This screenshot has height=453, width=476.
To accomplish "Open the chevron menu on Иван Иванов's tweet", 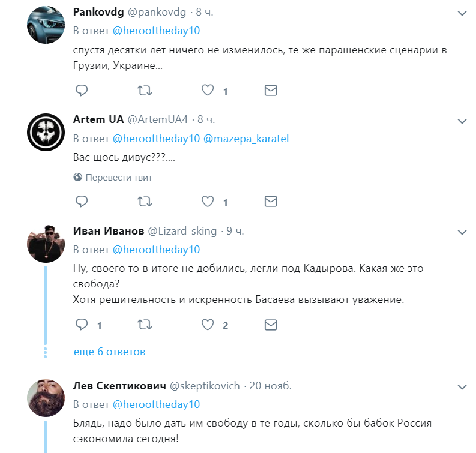I will 462,232.
